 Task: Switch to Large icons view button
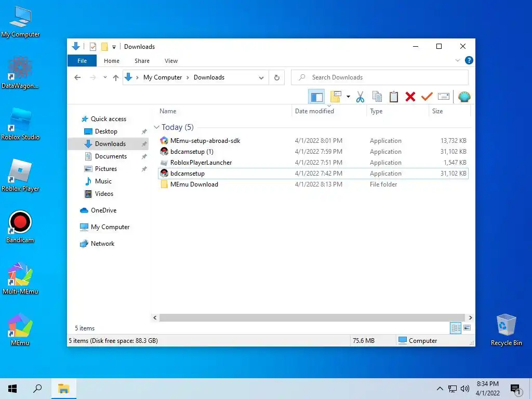click(467, 328)
